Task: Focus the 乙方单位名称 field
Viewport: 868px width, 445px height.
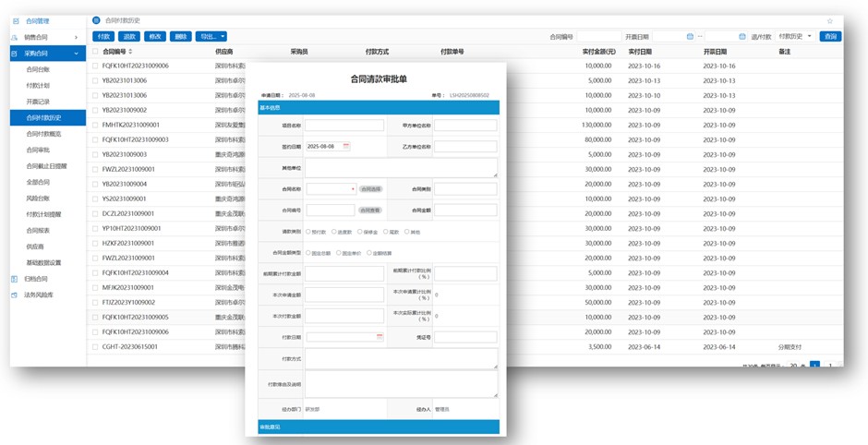Action: [x=465, y=147]
